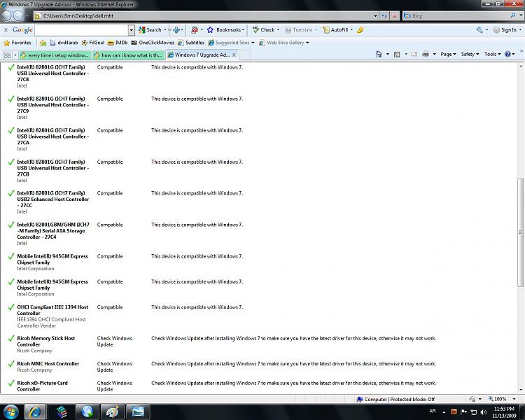Open the address bar history dropdown
Viewport: 525px width, 420px height.
click(375, 15)
